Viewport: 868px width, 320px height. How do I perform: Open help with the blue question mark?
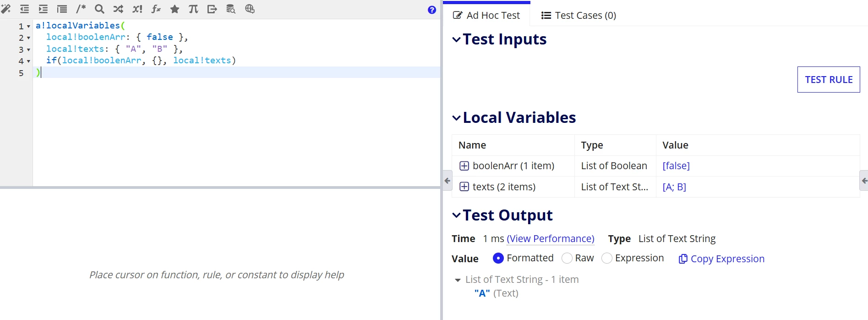431,10
